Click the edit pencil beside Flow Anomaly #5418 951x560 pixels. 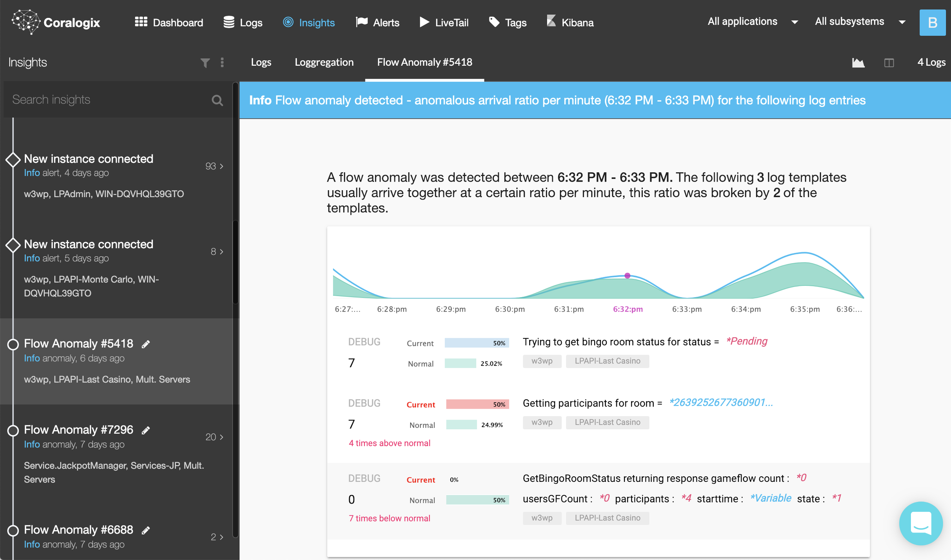coord(146,344)
